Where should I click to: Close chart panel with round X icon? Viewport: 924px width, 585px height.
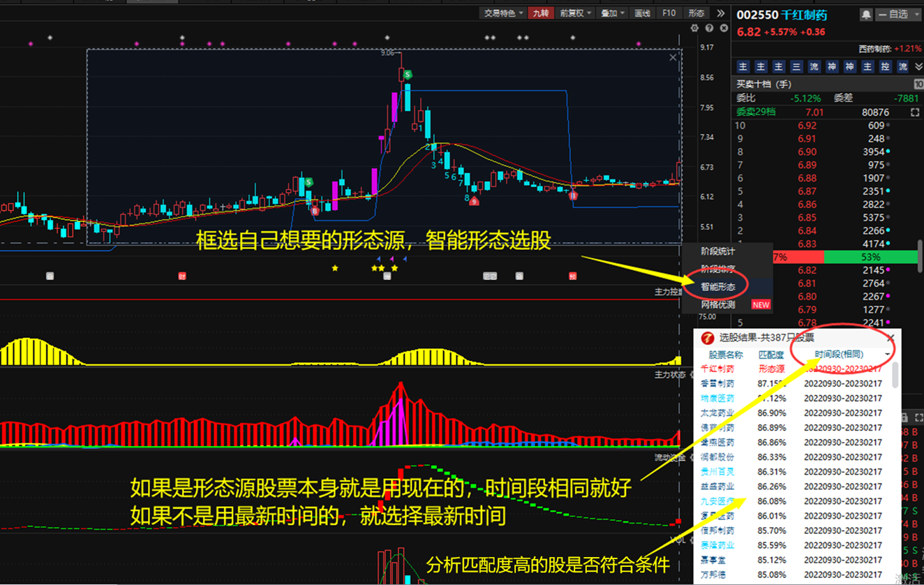click(724, 28)
